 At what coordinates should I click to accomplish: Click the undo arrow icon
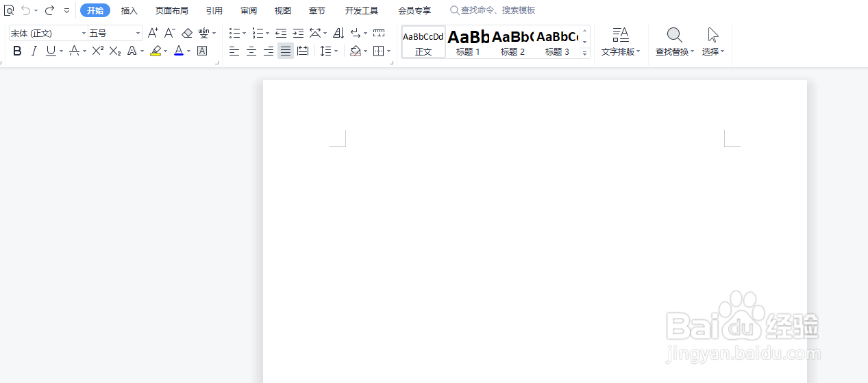[26, 10]
